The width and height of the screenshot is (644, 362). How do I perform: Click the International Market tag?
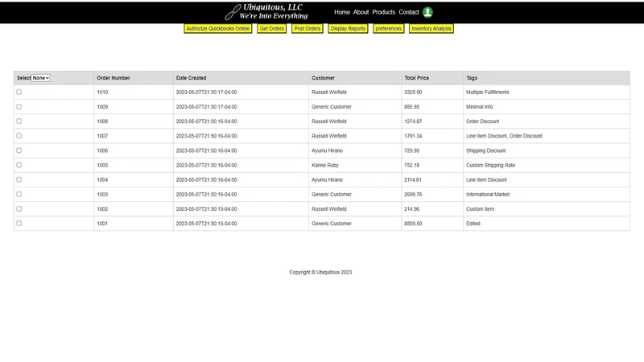pyautogui.click(x=488, y=195)
